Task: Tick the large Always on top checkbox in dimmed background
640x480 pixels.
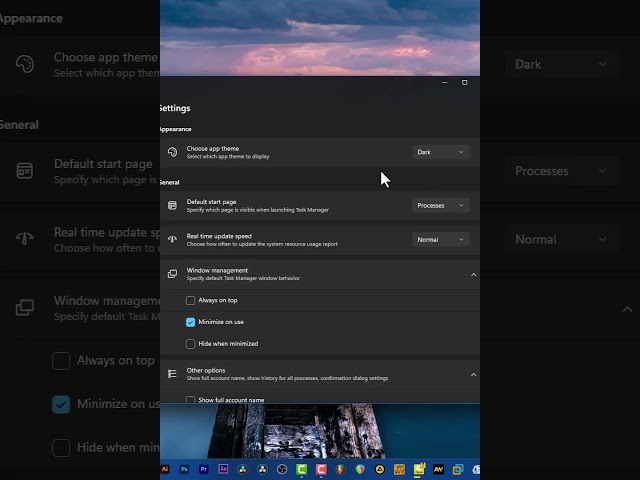Action: pos(61,361)
